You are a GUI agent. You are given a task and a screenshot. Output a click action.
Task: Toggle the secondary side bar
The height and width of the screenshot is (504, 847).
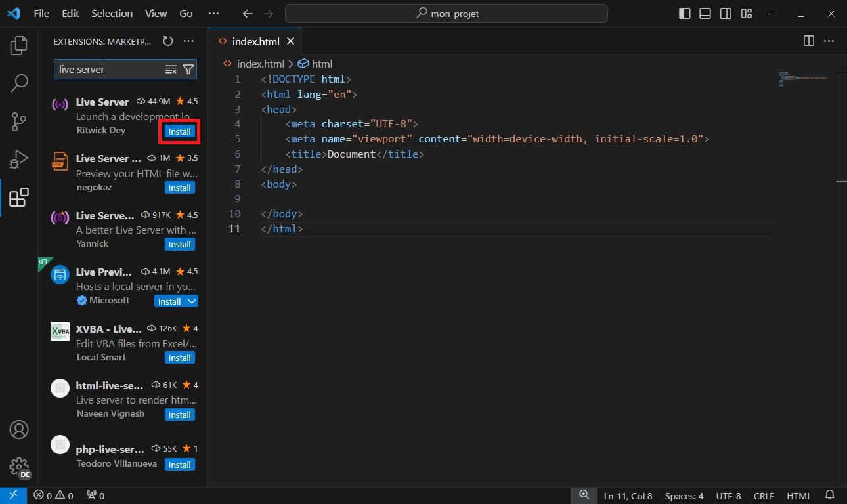pos(726,14)
